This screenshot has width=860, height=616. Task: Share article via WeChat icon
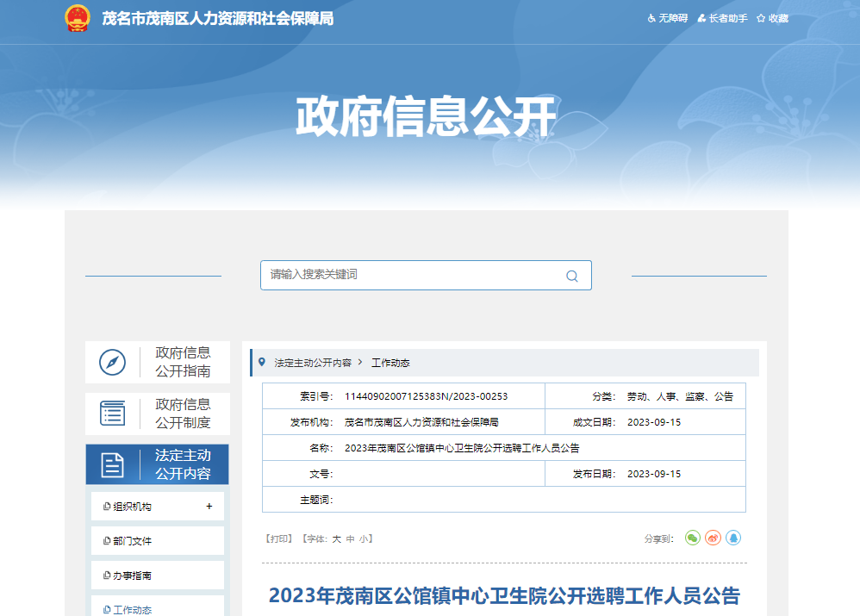(x=693, y=538)
